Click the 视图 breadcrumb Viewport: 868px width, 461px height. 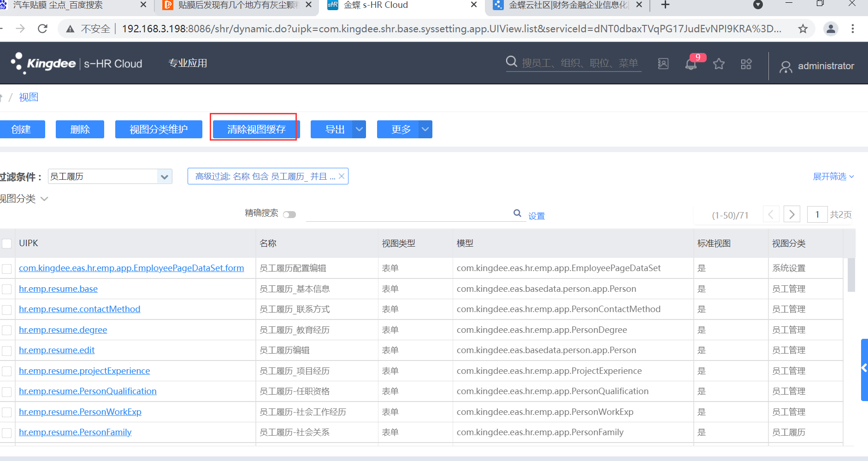[29, 97]
